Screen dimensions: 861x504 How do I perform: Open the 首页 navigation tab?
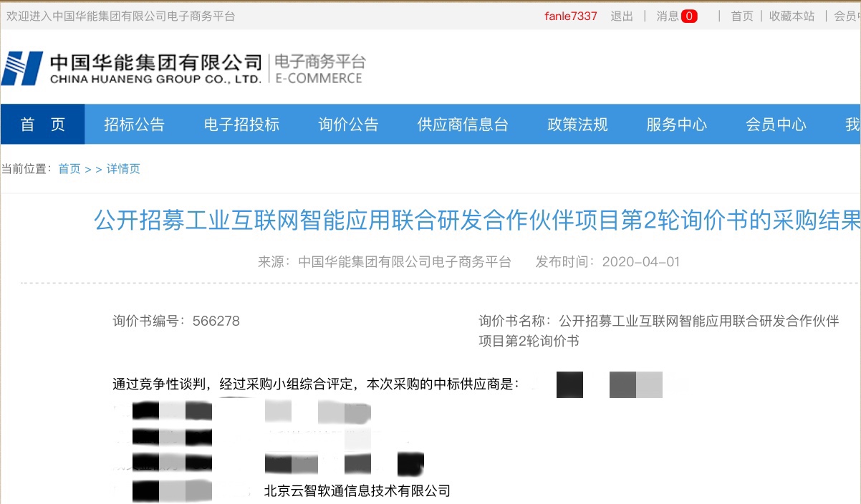click(42, 124)
